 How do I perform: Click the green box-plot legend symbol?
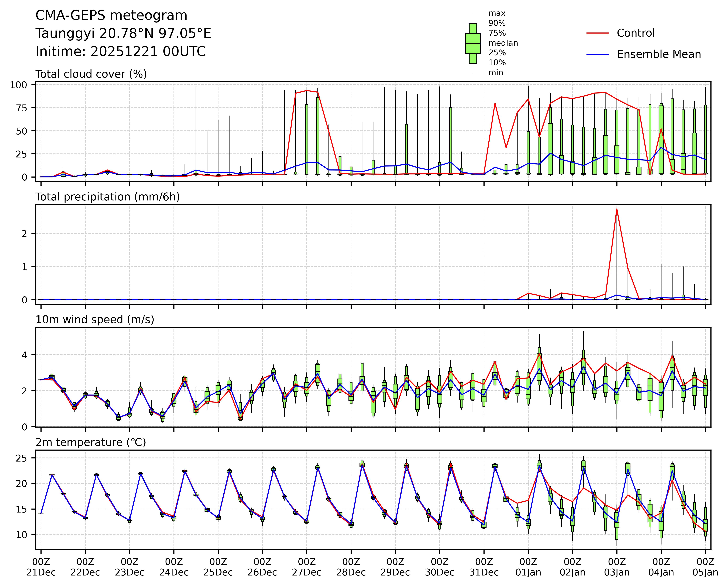[x=473, y=43]
